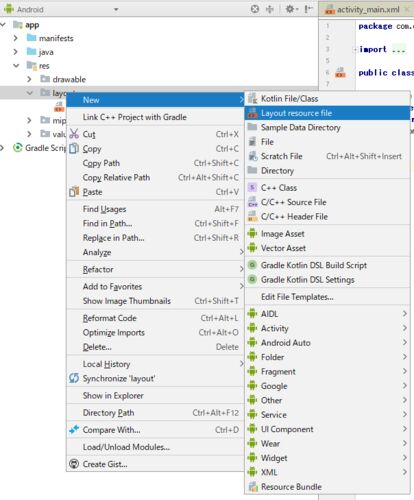Image resolution: width=414 pixels, height=500 pixels.
Task: Choose Show Image Thumbnails
Action: (155, 301)
